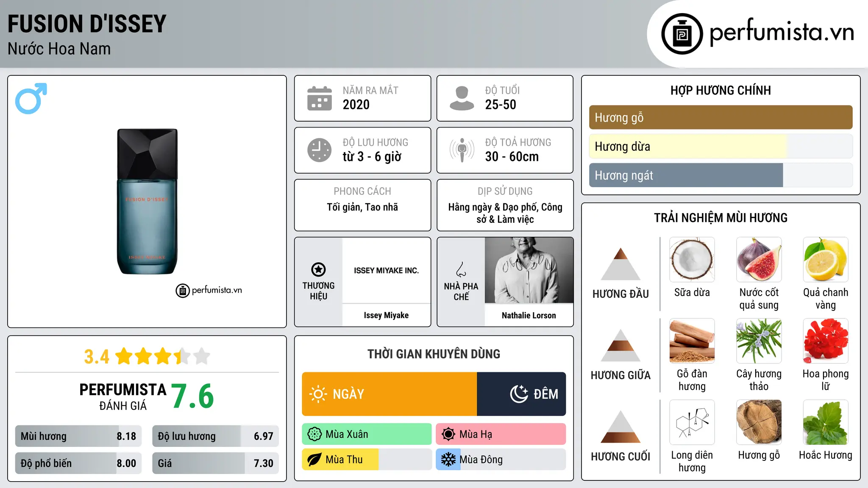Click the Hoắc Hương note label
This screenshot has width=868, height=488.
click(x=826, y=455)
